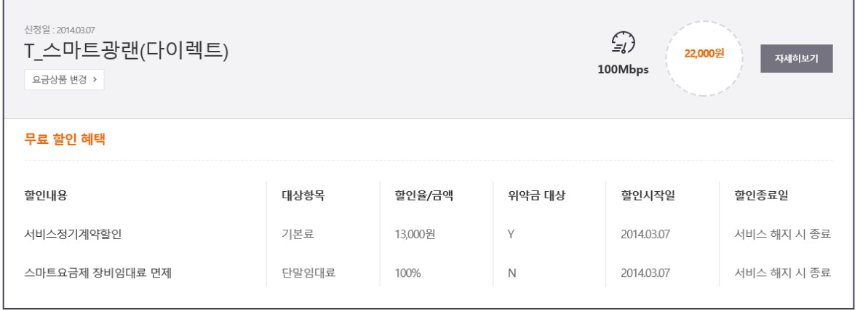
Task: Click 요금상품 변경 button
Action: 64,80
